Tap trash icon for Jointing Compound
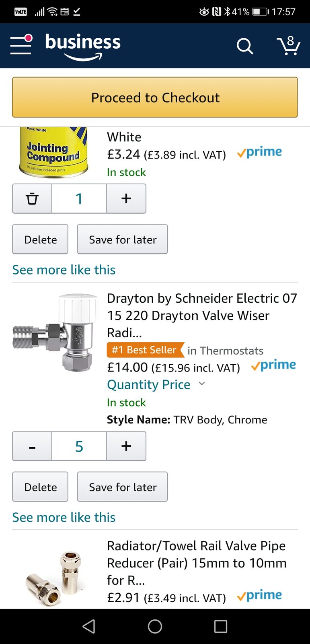This screenshot has width=310, height=644. [x=32, y=198]
